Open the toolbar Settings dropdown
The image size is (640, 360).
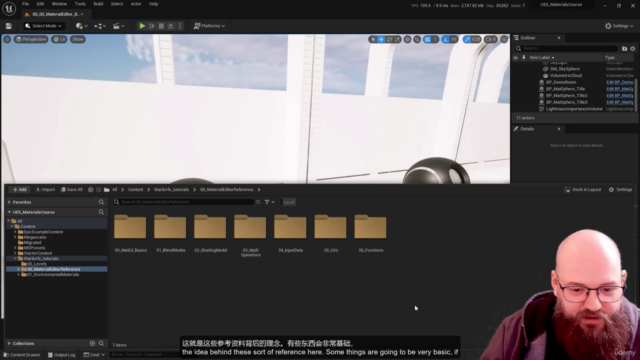point(619,26)
